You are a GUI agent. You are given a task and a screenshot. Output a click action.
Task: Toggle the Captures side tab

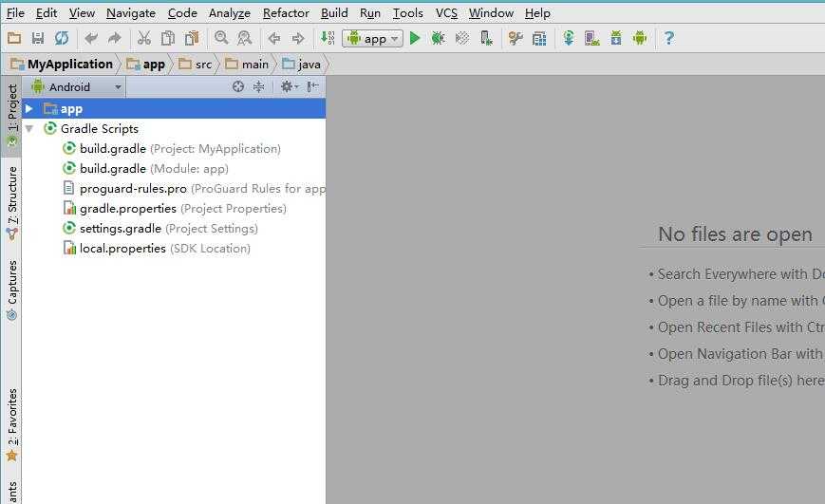click(11, 289)
